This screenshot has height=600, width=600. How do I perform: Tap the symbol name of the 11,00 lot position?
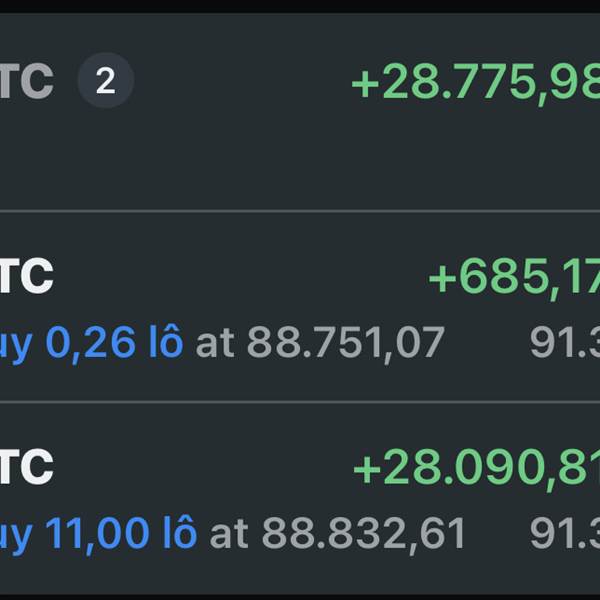(x=26, y=467)
